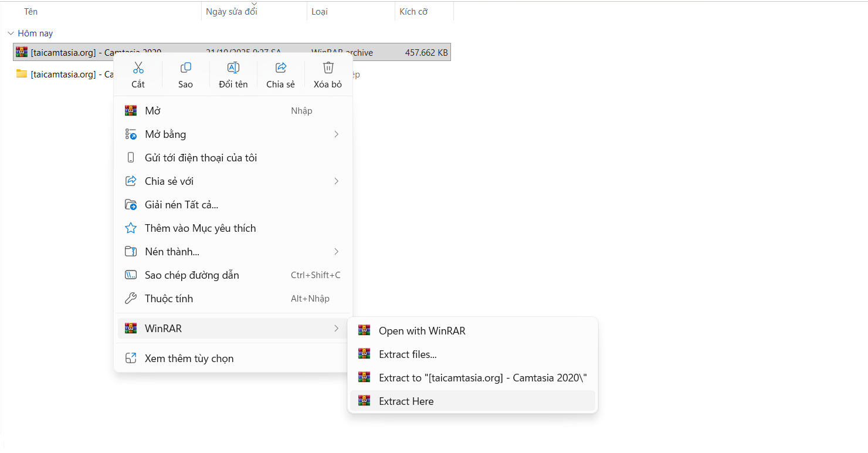Image resolution: width=868 pixels, height=453 pixels.
Task: Click the Rename (Đổi tên) icon
Action: pyautogui.click(x=233, y=68)
